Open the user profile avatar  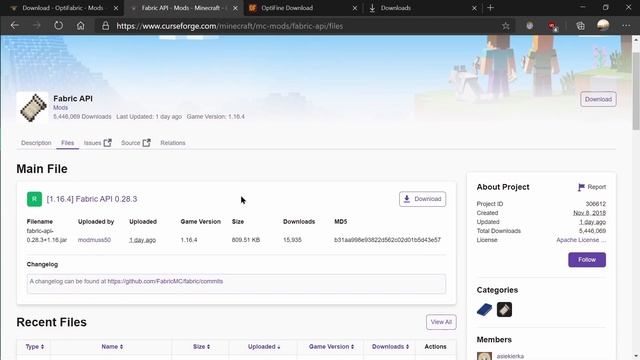click(x=603, y=25)
